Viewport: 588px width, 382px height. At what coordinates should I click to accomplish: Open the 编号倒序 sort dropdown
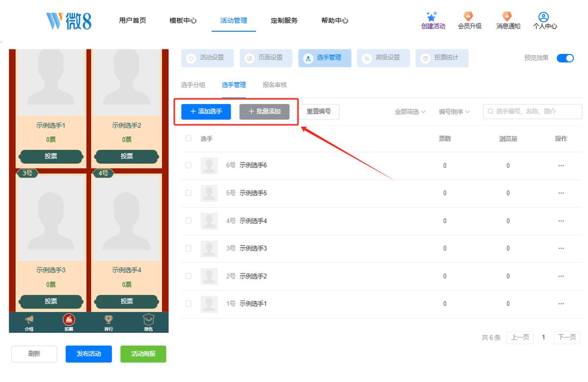pyautogui.click(x=454, y=112)
